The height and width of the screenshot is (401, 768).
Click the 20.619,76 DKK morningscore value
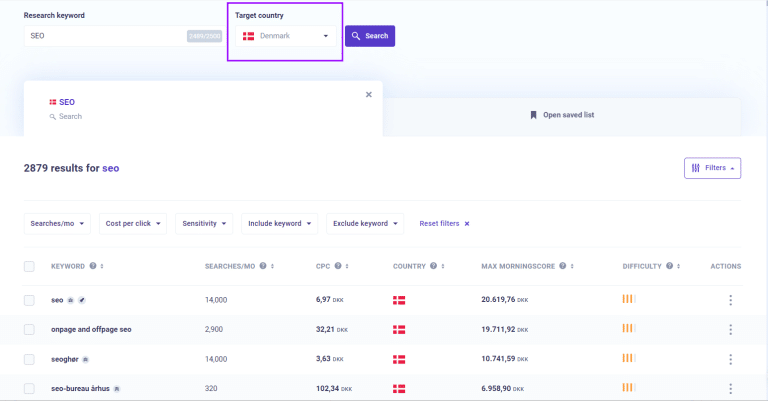pyautogui.click(x=504, y=300)
